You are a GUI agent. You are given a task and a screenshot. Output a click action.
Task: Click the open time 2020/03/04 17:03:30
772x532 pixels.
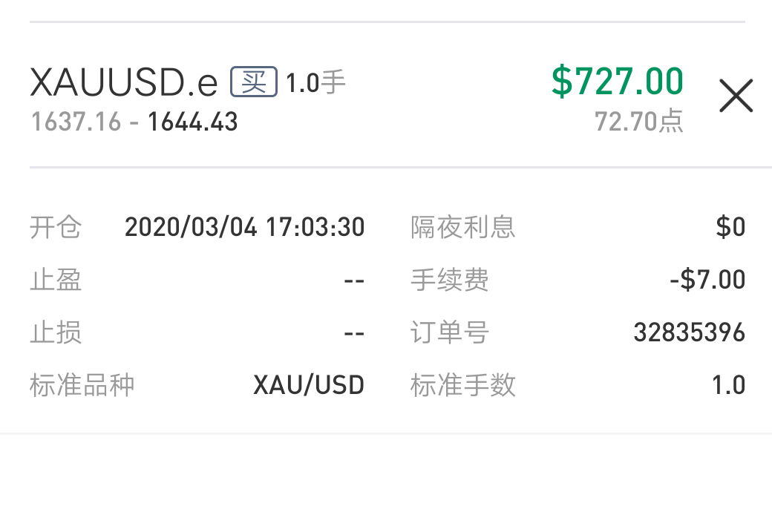pyautogui.click(x=244, y=227)
